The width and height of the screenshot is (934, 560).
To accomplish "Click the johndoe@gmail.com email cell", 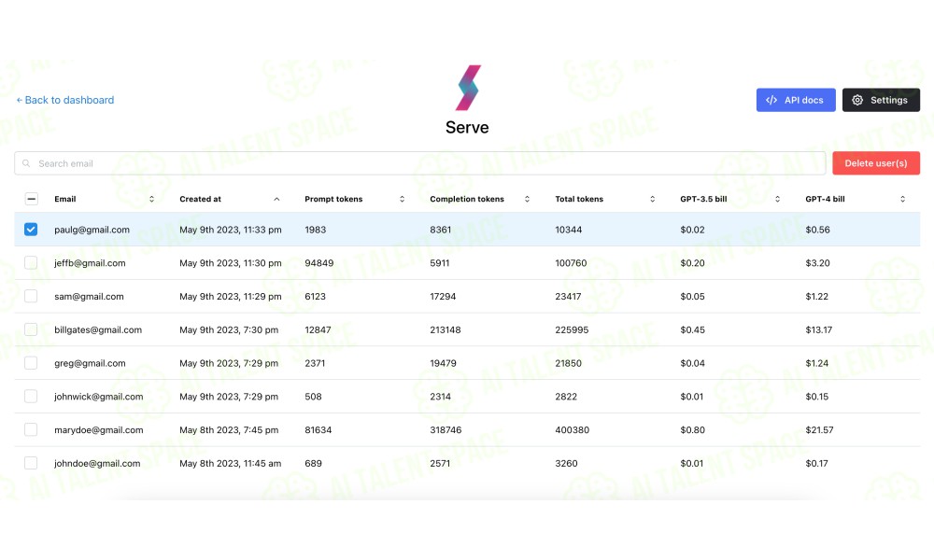I will (97, 463).
